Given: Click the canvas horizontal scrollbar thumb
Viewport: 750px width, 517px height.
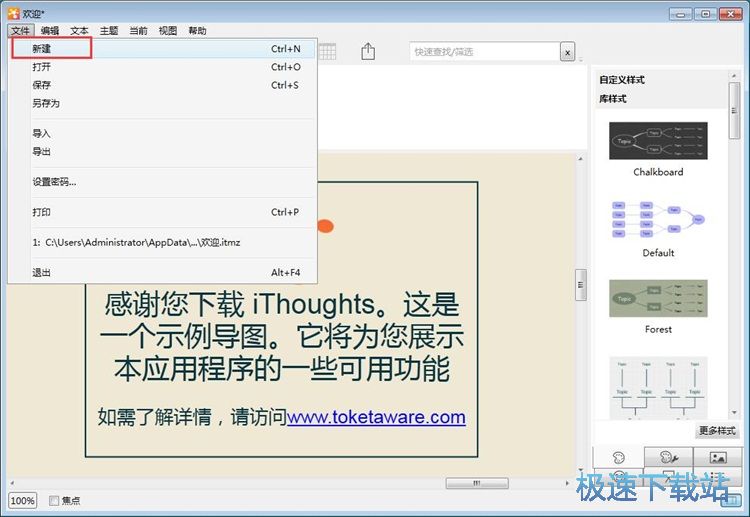Looking at the screenshot, I should coord(477,483).
